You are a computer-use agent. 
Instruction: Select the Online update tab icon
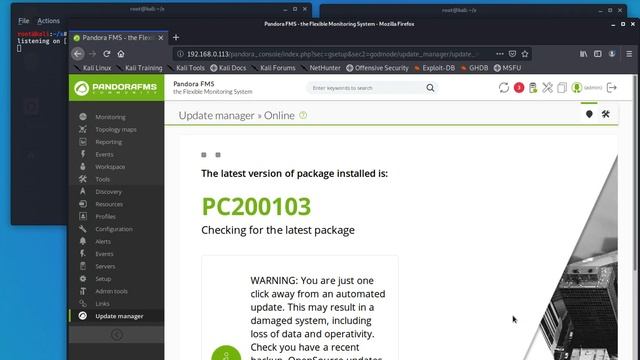pyautogui.click(x=589, y=114)
